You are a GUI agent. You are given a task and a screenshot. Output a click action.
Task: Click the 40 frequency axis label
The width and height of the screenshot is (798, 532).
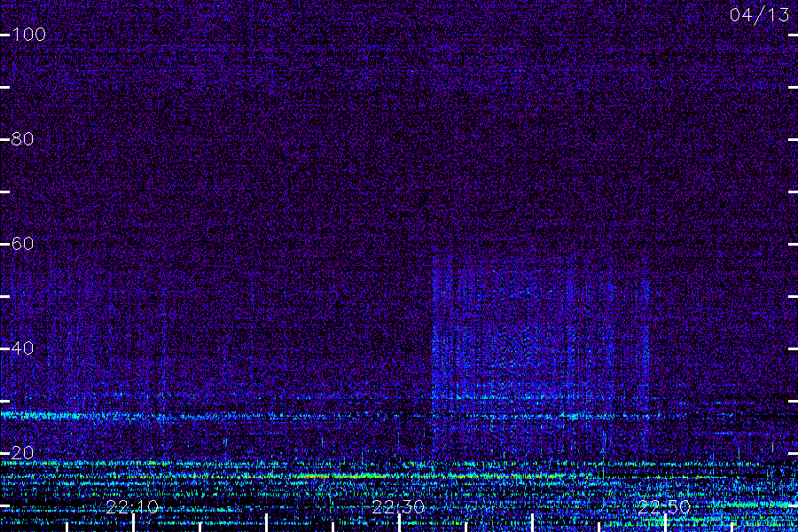[22, 348]
